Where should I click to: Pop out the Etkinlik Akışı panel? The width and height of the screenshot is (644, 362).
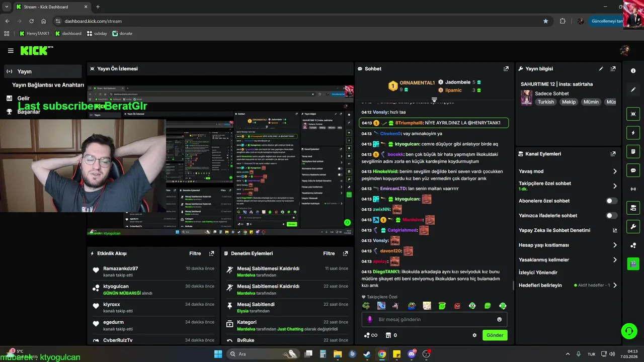(x=212, y=253)
